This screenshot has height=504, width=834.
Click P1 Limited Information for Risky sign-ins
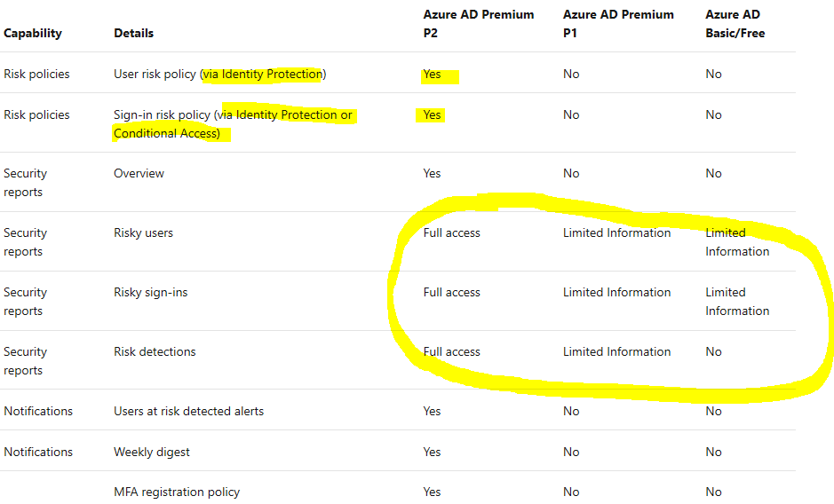click(x=616, y=293)
